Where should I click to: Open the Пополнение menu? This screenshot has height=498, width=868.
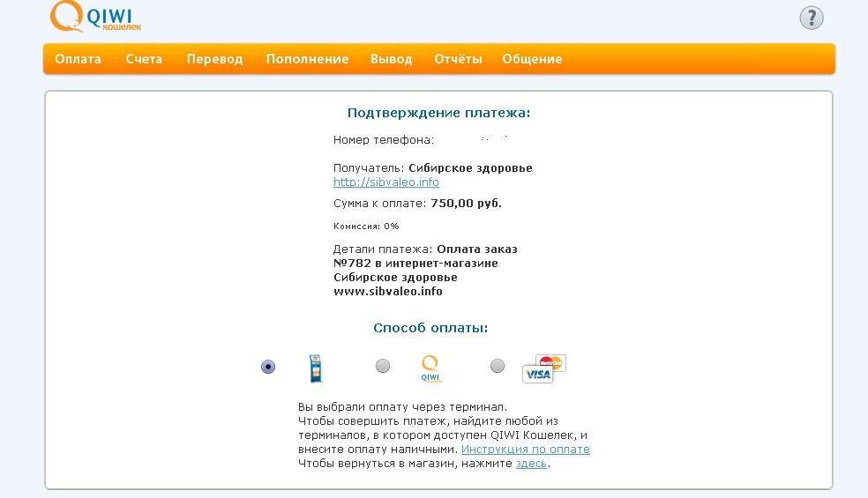coord(307,59)
